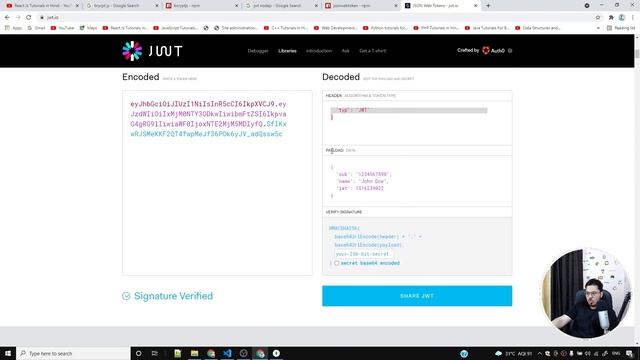Switch to jwt nodejs Google Search tab
The height and width of the screenshot is (360, 640).
281,6
